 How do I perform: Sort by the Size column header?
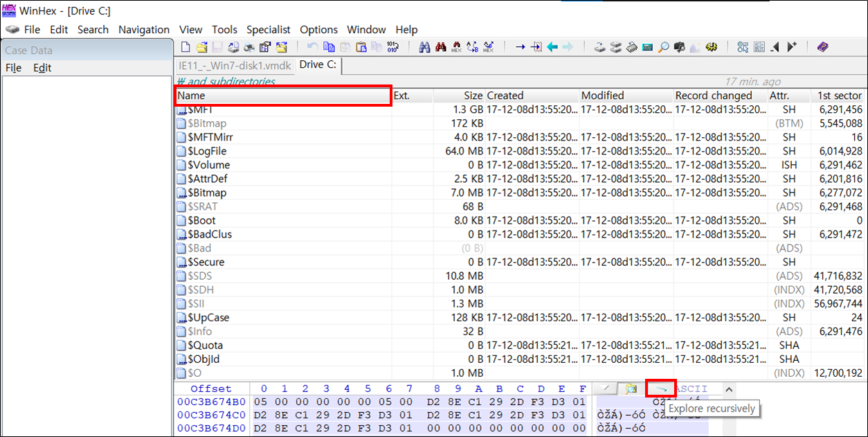pyautogui.click(x=459, y=96)
